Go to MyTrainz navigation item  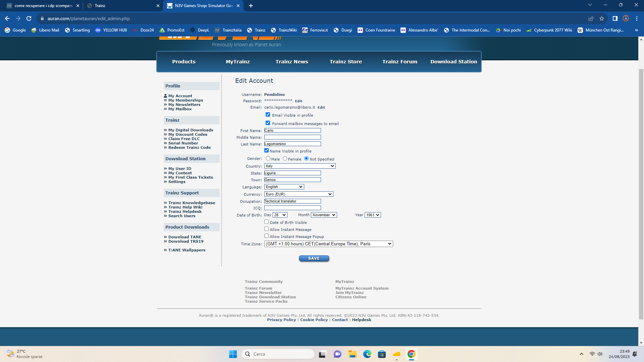(238, 62)
